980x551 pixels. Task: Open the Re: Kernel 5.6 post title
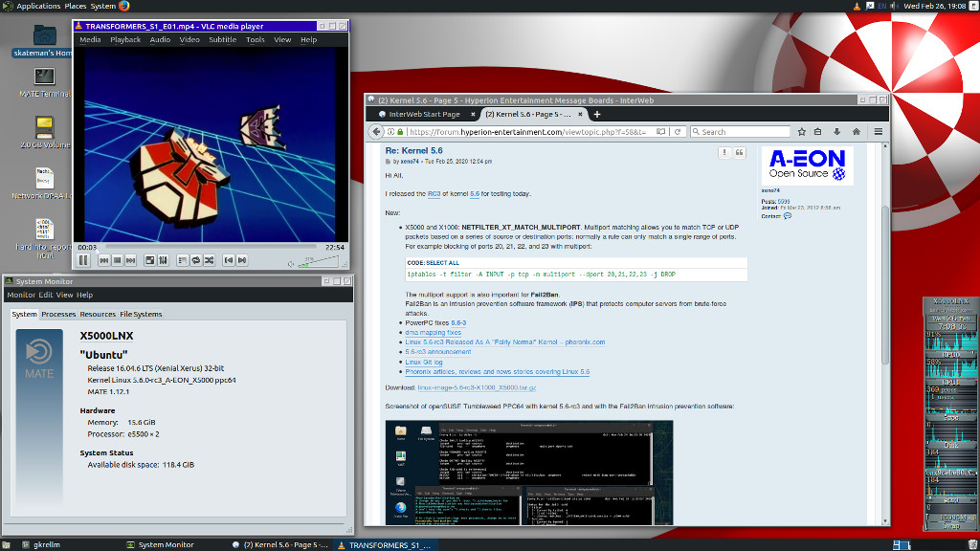coord(413,150)
